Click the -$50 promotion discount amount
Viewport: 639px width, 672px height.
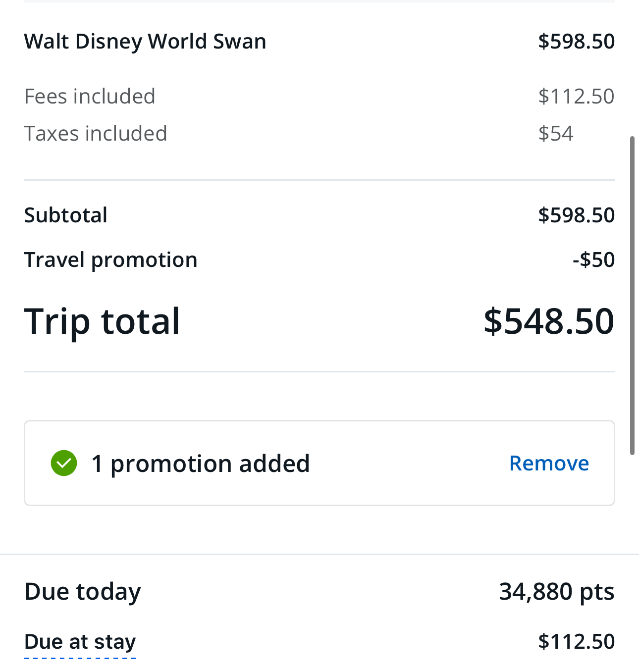coord(593,259)
